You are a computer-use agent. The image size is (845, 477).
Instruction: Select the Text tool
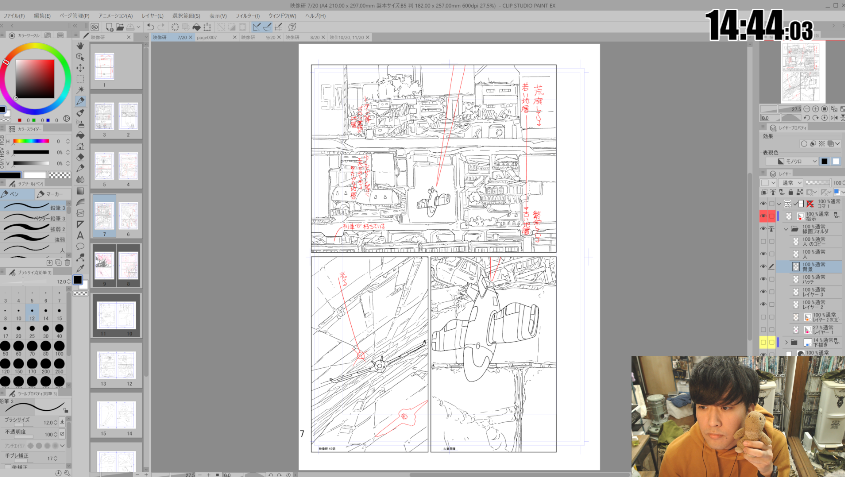click(80, 236)
